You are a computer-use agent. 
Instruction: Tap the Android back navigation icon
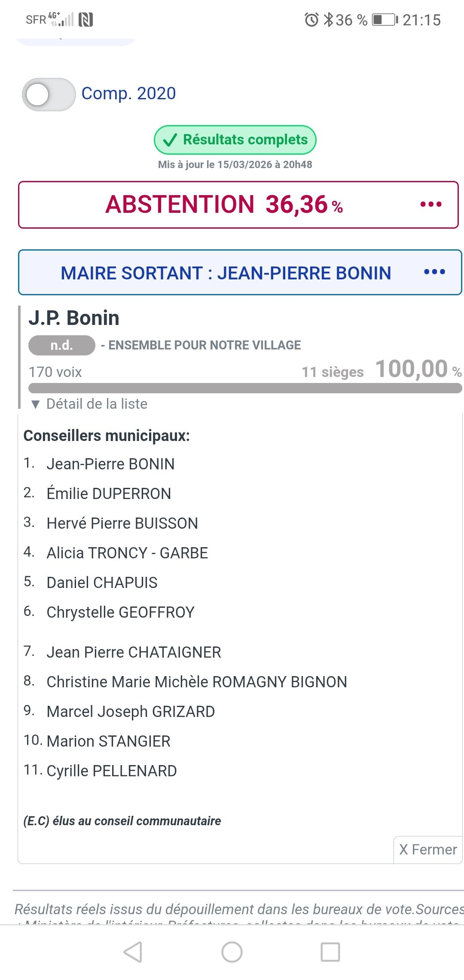[x=133, y=952]
